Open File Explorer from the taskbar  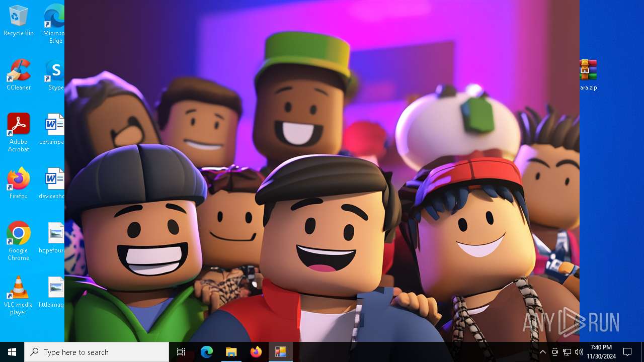231,352
